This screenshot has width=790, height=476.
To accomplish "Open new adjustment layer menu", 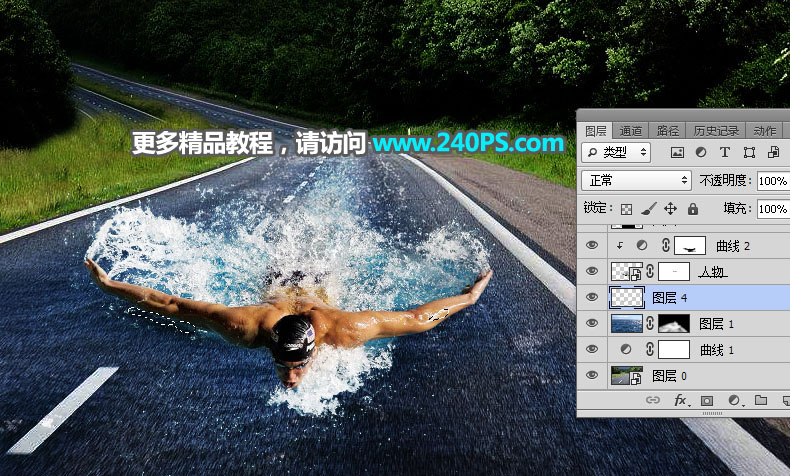I will pyautogui.click(x=733, y=400).
